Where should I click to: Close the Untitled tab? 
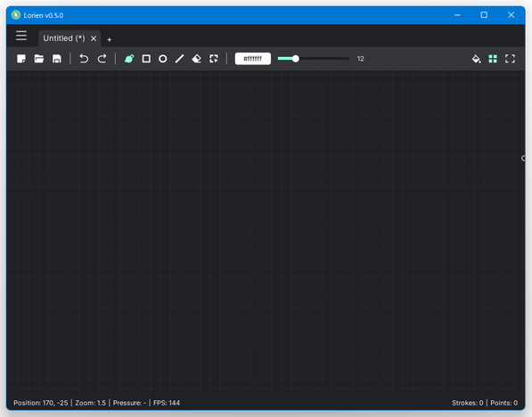pos(94,38)
